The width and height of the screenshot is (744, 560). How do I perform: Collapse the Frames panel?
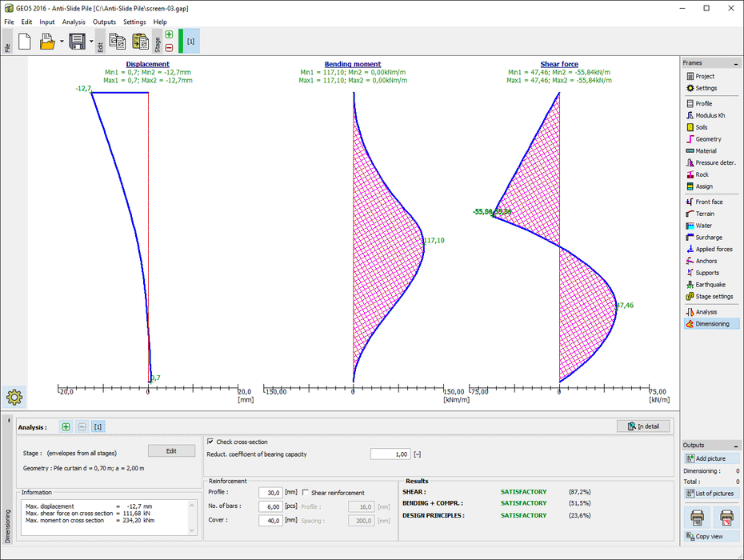coord(737,62)
